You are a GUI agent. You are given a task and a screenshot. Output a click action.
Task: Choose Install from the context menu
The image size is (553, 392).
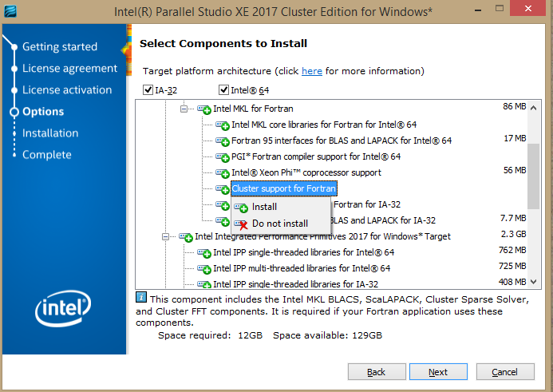(x=264, y=208)
